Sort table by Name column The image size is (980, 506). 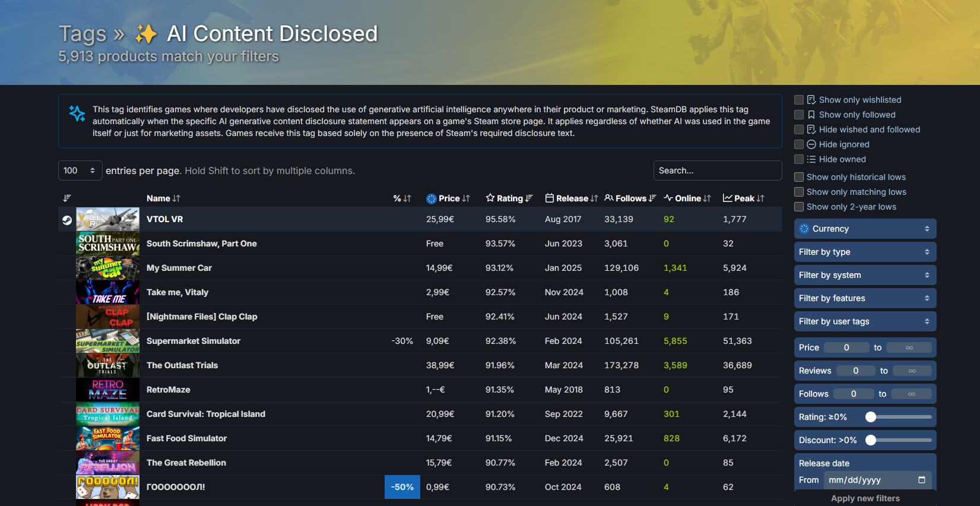click(x=163, y=198)
